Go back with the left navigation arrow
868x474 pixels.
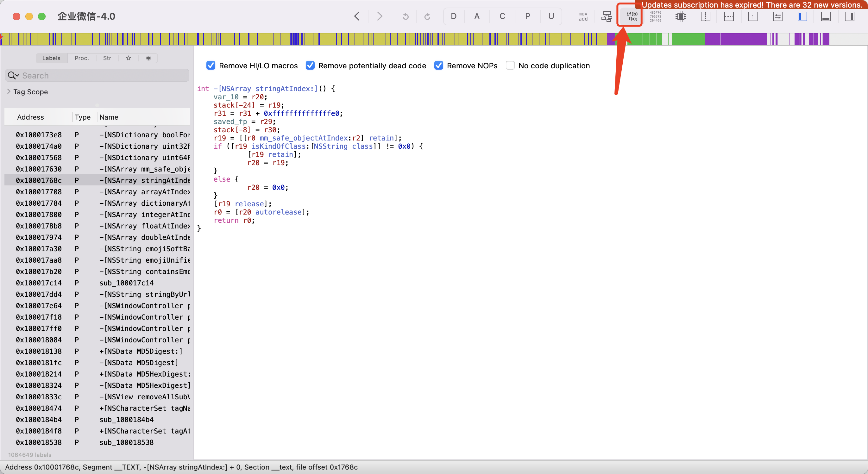[x=357, y=16]
